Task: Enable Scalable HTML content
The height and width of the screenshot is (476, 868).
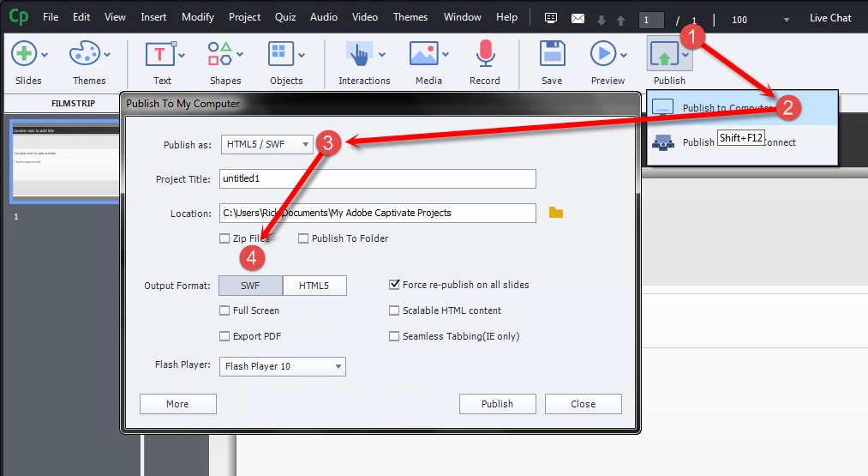Action: tap(394, 310)
